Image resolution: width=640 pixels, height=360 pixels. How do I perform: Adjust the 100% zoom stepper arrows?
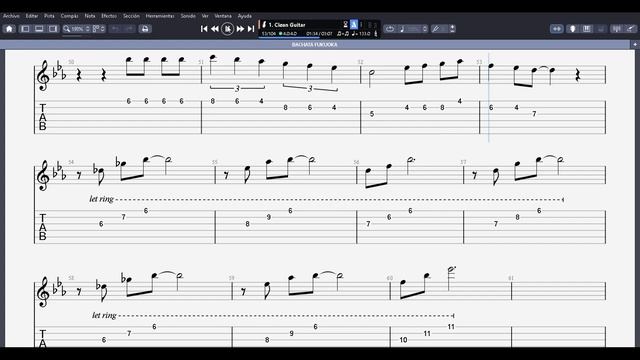tap(87, 29)
